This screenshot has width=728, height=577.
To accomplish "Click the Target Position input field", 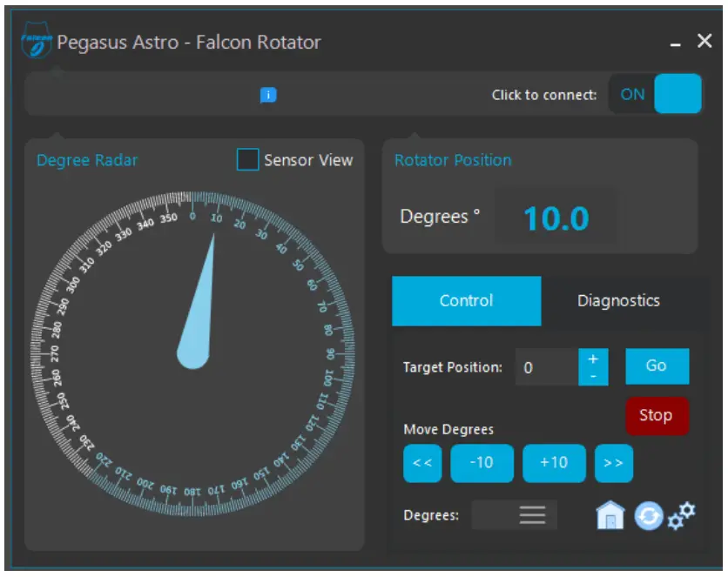I will 544,366.
